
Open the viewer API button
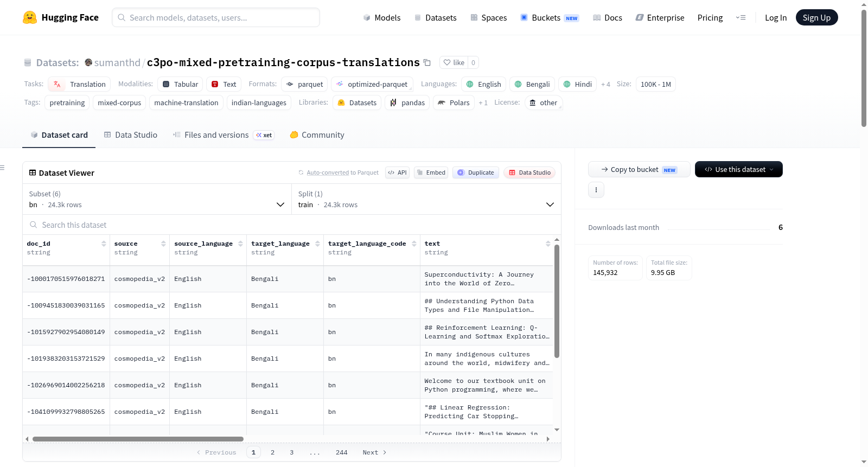(x=397, y=172)
